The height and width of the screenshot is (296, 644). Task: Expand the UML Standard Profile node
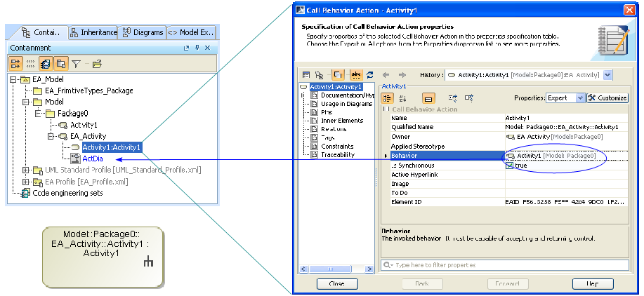pos(26,170)
